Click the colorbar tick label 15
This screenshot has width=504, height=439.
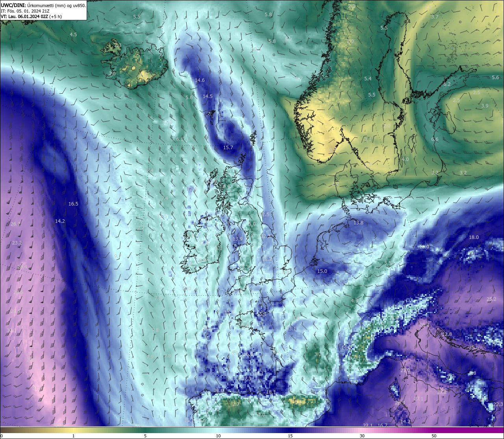point(290,435)
